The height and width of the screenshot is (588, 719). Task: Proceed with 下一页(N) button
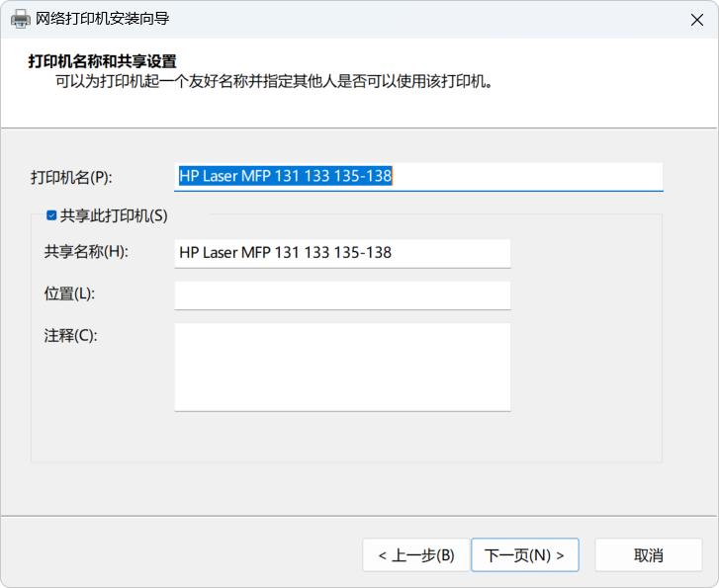[524, 555]
